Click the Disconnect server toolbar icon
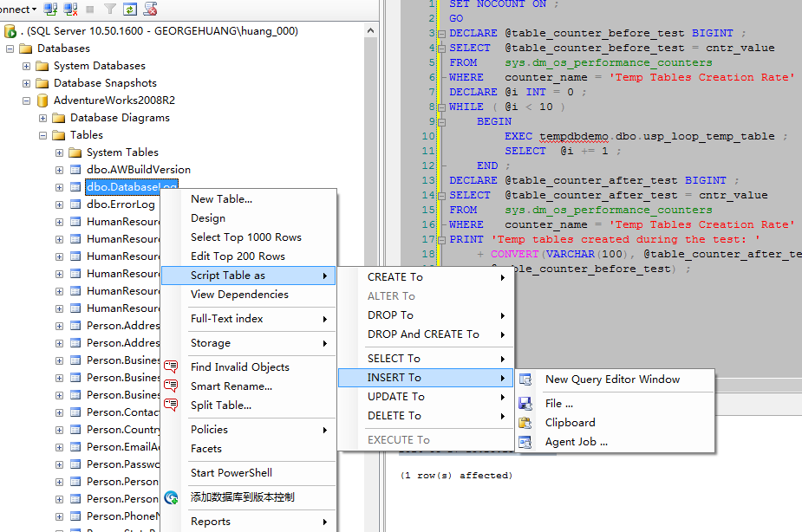The width and height of the screenshot is (802, 532). click(x=70, y=9)
